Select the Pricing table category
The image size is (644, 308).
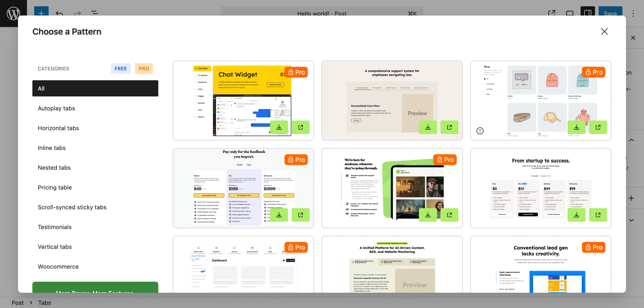55,187
